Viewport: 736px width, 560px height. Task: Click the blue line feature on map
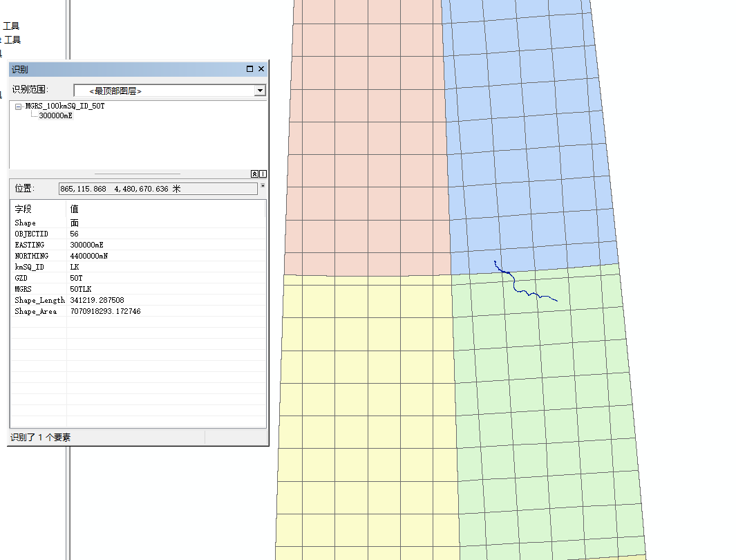click(514, 281)
